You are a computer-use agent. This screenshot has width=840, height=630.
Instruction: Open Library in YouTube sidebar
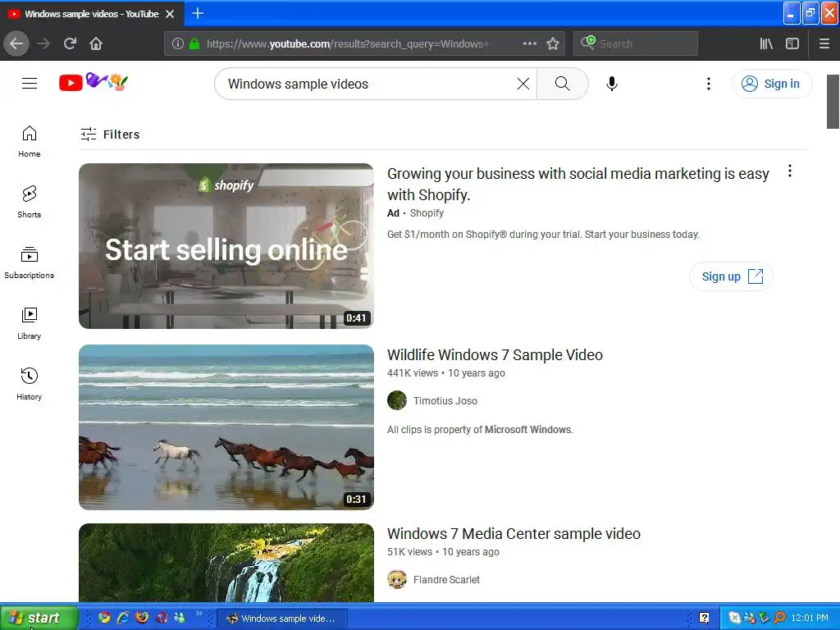point(29,323)
